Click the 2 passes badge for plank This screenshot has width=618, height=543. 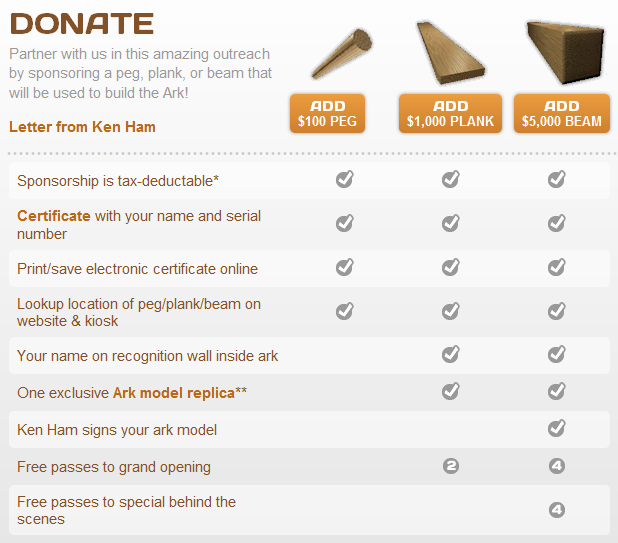[x=451, y=467]
